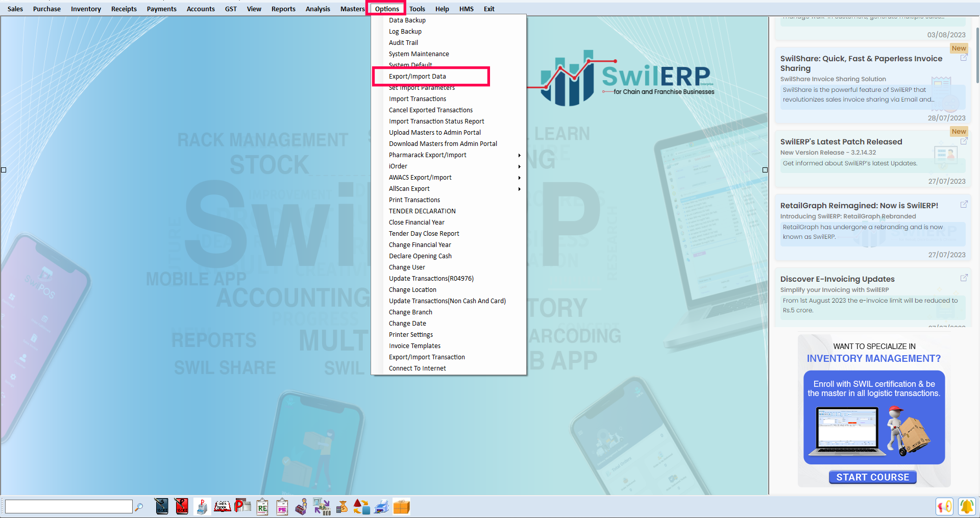Open the Options menu
The image size is (980, 518).
pyautogui.click(x=387, y=9)
